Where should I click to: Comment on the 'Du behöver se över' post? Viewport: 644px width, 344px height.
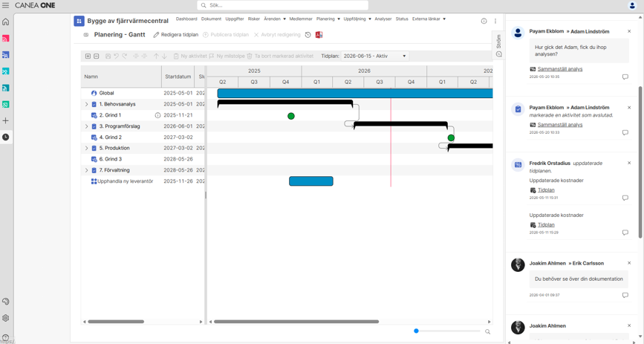click(x=625, y=295)
